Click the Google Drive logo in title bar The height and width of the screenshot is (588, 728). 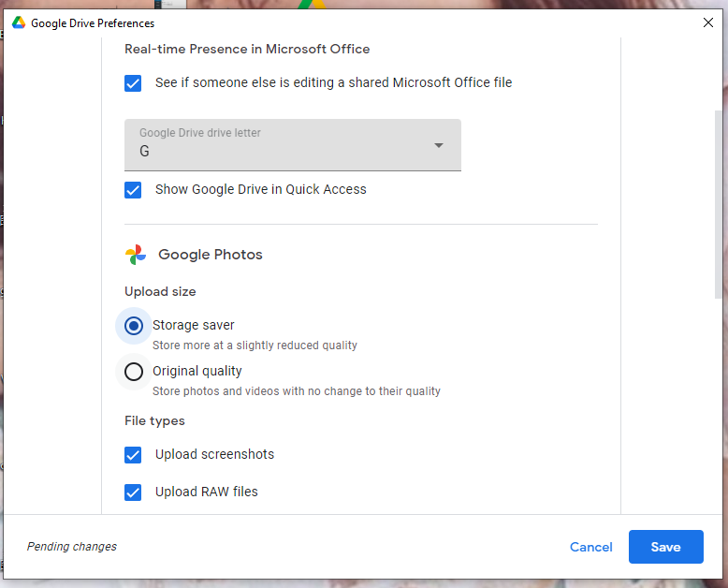pos(19,22)
